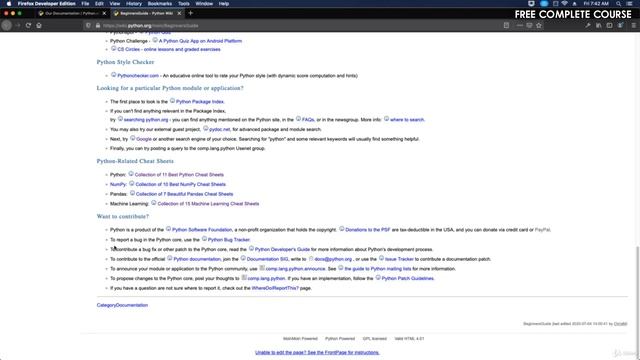Open the Home page button

coord(39,25)
